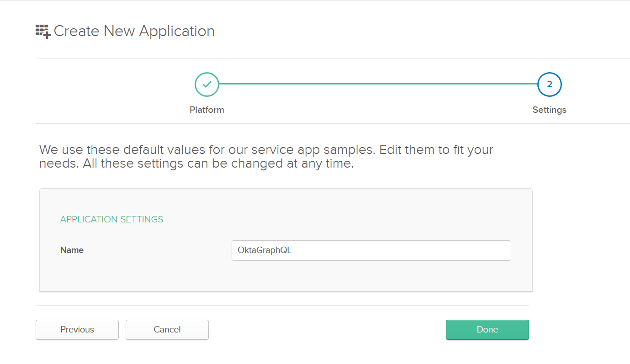Click the green progress line between steps
630x364 pixels.
click(x=378, y=84)
